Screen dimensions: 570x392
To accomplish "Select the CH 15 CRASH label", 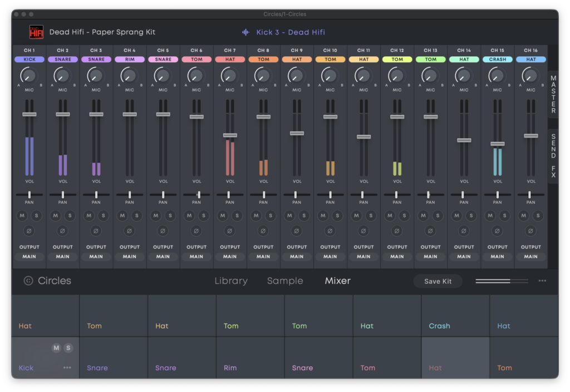I will 497,59.
